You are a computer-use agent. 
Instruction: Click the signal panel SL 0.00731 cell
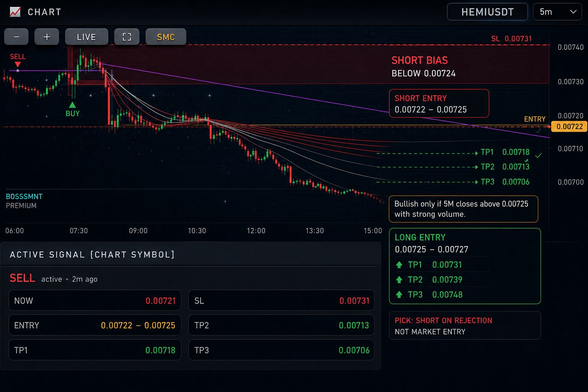point(281,301)
